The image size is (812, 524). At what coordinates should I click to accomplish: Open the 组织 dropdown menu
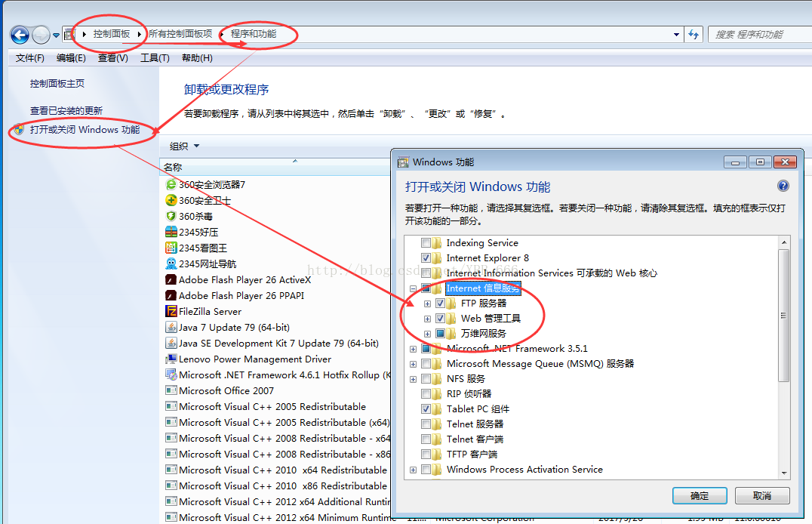coord(185,146)
